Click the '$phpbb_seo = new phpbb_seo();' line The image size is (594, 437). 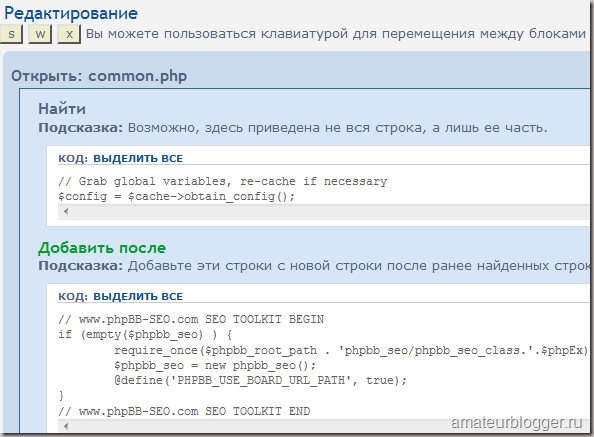tap(215, 365)
